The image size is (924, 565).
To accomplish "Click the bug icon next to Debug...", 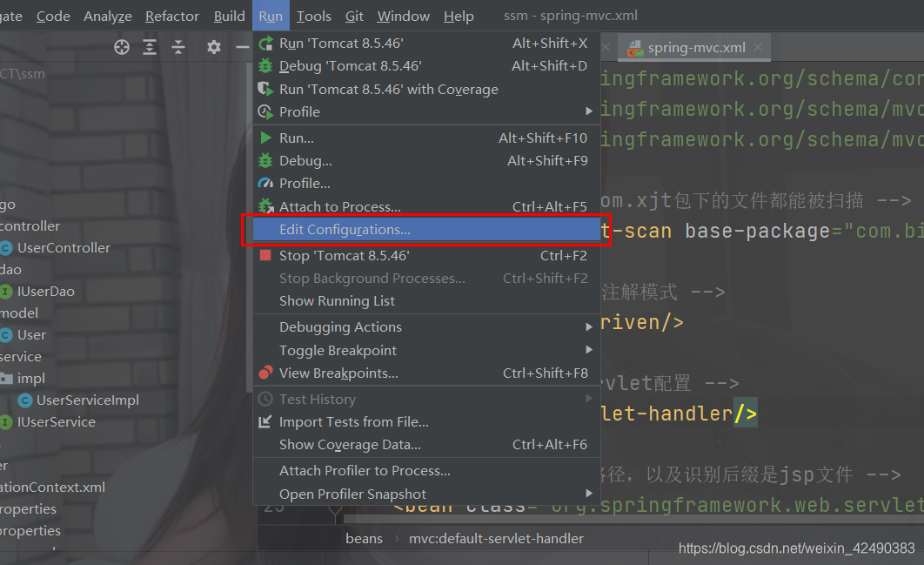I will [265, 160].
